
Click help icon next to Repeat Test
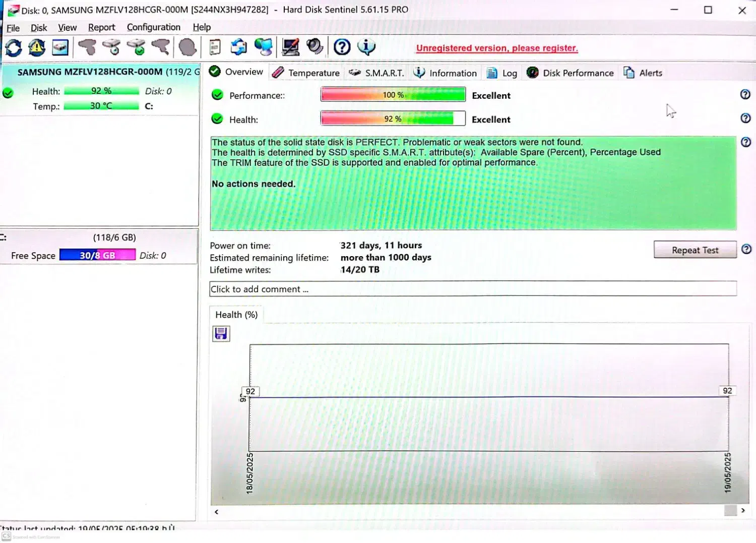(746, 249)
